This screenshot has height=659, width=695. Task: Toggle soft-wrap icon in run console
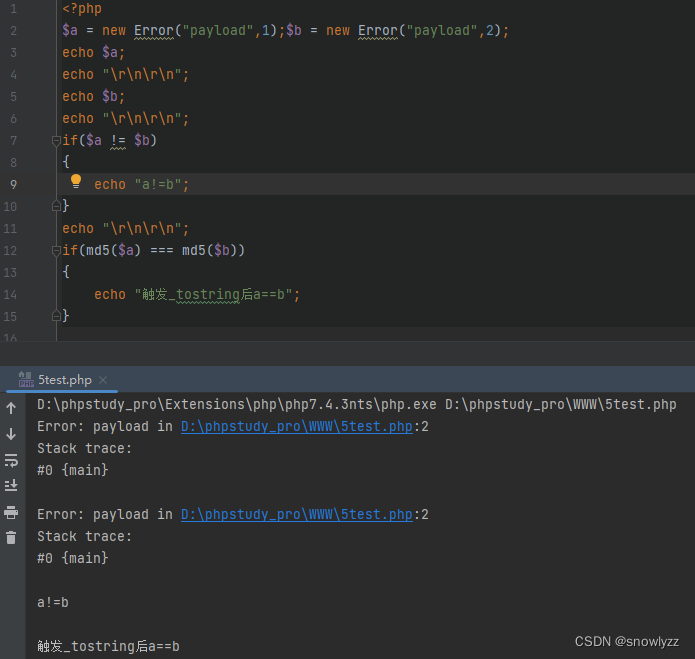tap(11, 460)
